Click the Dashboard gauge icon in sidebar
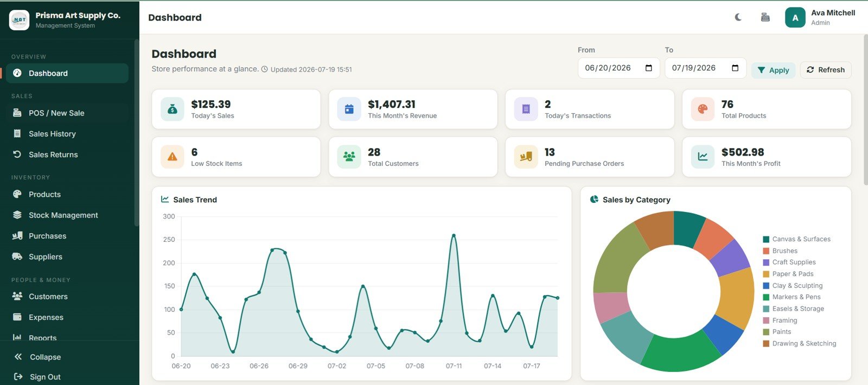Screen dimensions: 868x385 coord(17,73)
